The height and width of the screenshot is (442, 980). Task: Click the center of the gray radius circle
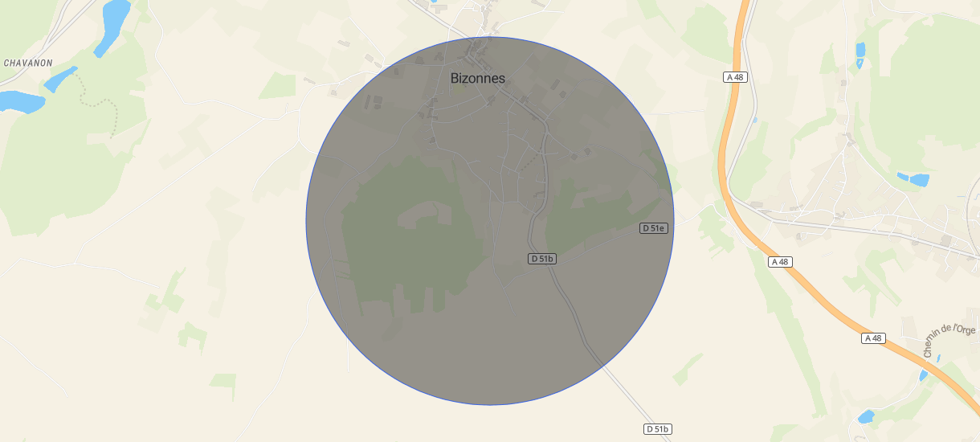coord(490,221)
